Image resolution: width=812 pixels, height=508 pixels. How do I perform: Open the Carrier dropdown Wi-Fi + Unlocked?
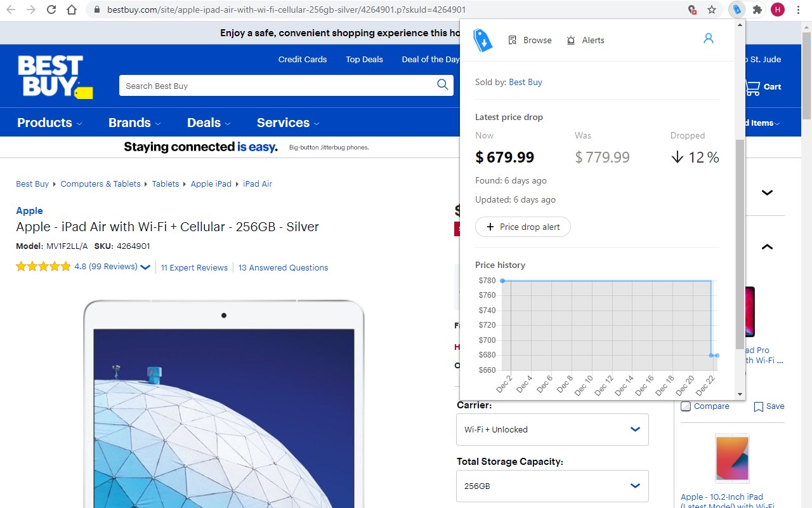(x=553, y=429)
